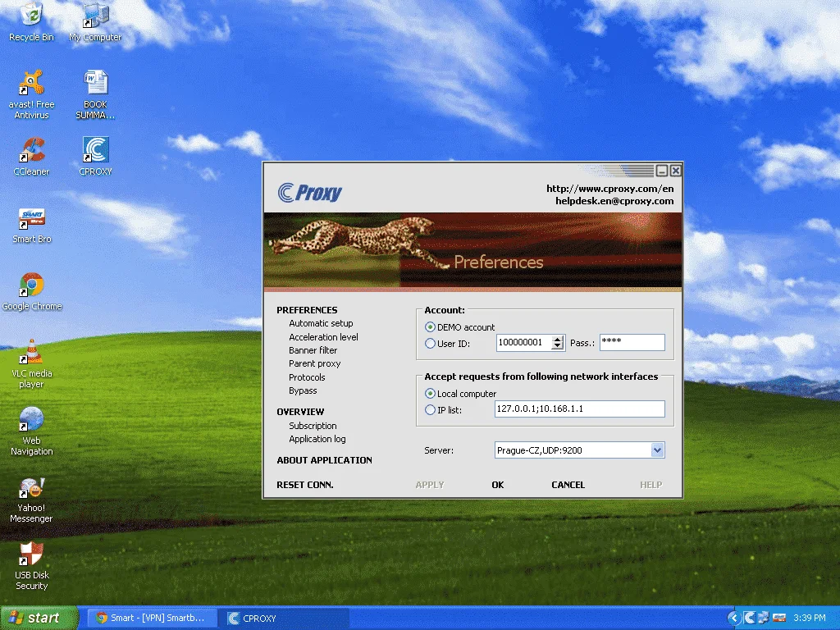Close the CProxy preferences window
840x630 pixels.
[676, 171]
